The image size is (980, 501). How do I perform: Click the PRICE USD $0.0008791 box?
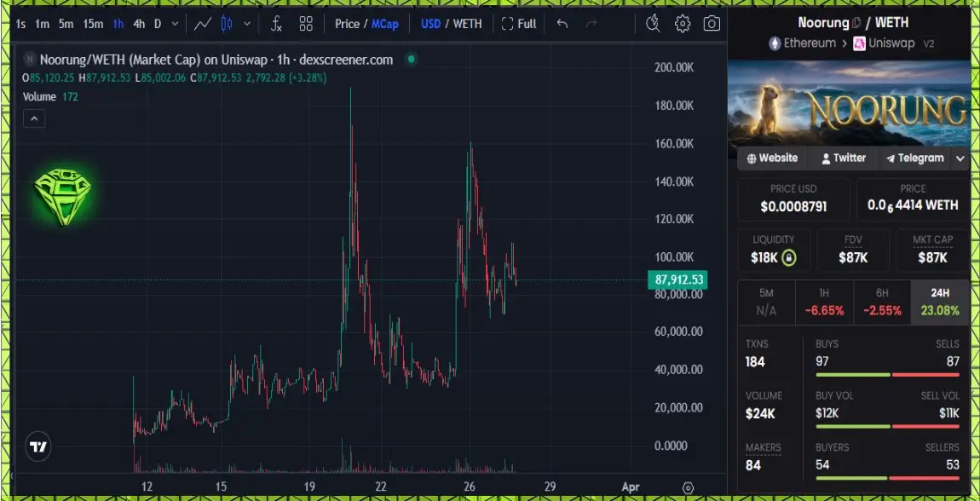[793, 199]
